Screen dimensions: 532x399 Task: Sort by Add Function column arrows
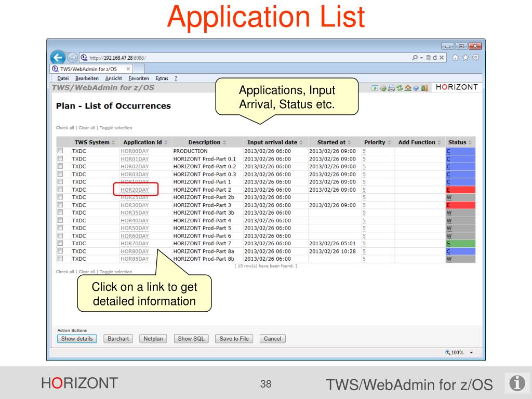tap(439, 142)
